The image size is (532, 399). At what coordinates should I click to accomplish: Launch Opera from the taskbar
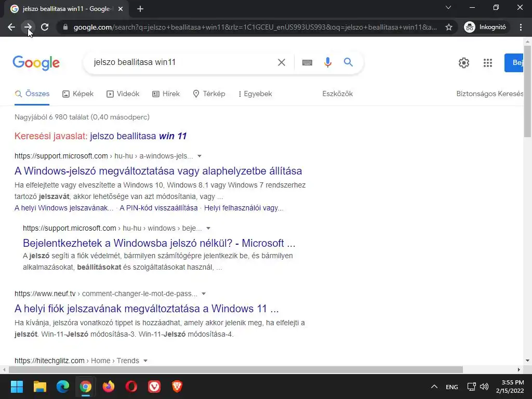pos(131,387)
